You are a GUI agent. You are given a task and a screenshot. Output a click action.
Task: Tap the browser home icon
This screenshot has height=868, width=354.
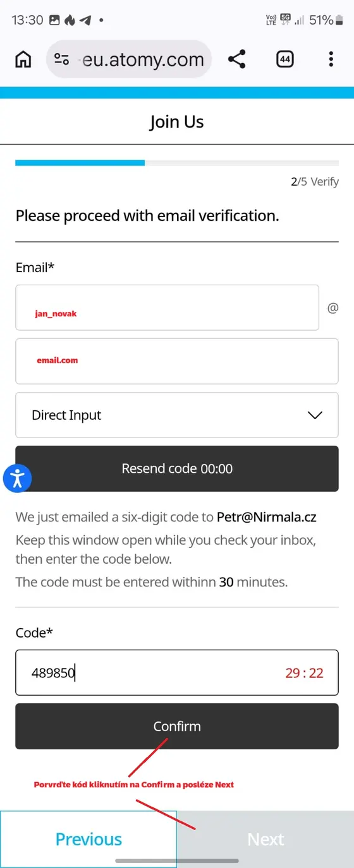tap(23, 59)
